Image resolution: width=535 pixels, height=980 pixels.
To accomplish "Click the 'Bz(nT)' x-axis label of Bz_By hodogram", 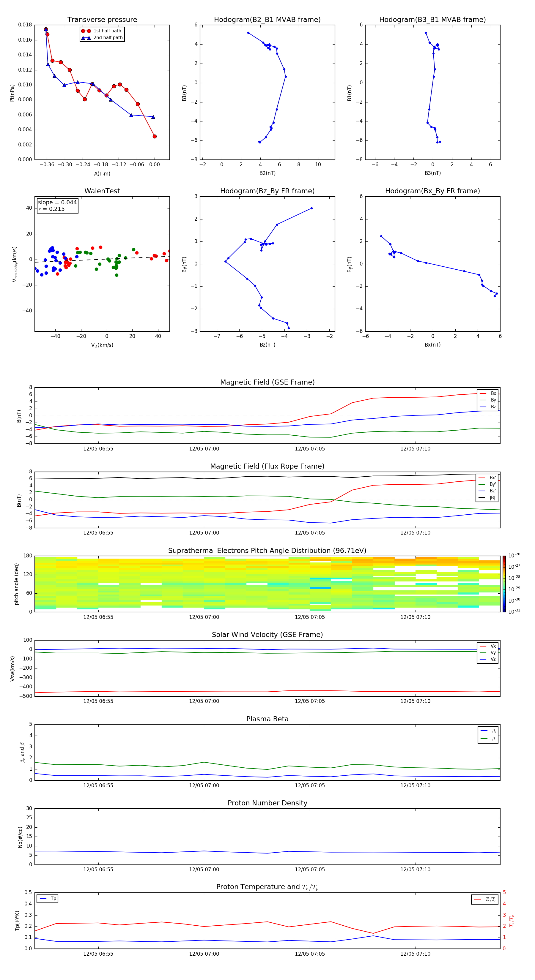I will tap(267, 345).
